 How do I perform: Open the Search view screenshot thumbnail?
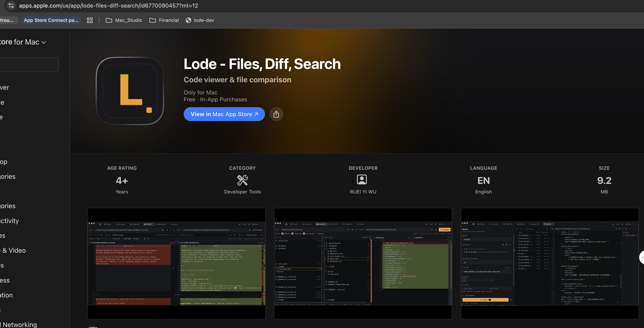pos(550,264)
